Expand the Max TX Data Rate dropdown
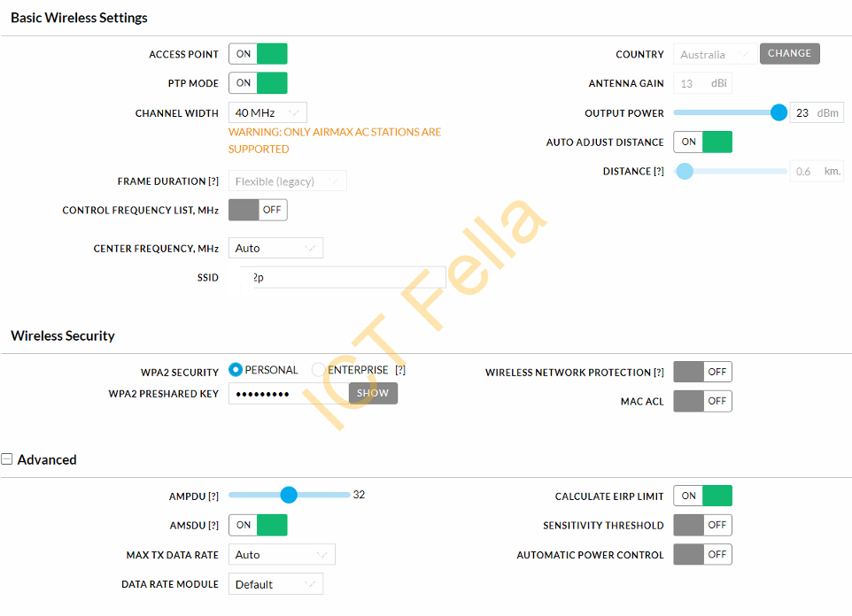The width and height of the screenshot is (852, 616). tap(282, 555)
